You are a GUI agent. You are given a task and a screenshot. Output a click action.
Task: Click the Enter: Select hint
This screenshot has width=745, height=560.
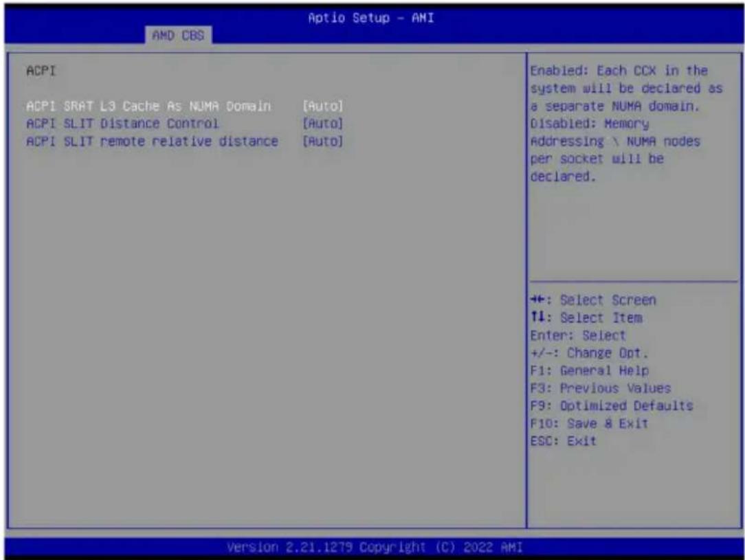click(578, 335)
